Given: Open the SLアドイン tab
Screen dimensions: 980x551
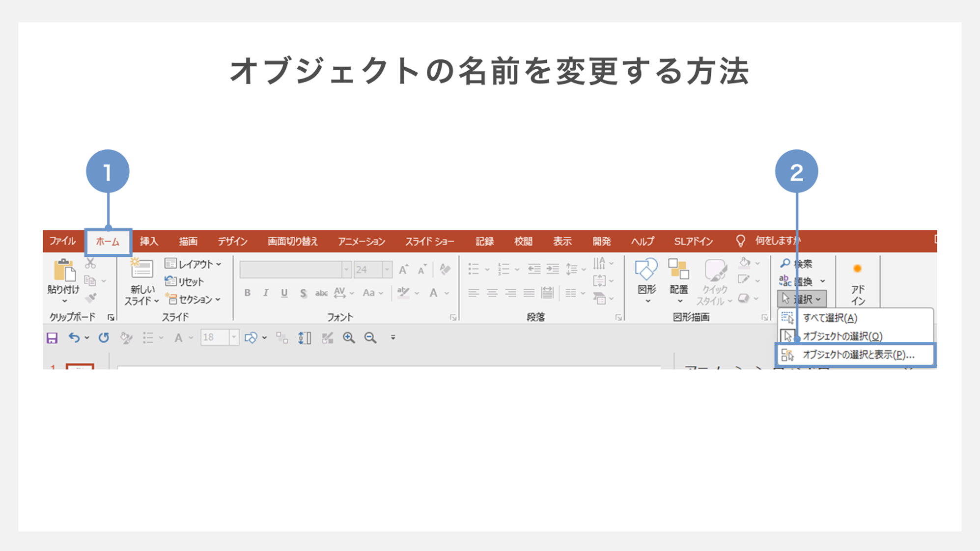Looking at the screenshot, I should [694, 241].
